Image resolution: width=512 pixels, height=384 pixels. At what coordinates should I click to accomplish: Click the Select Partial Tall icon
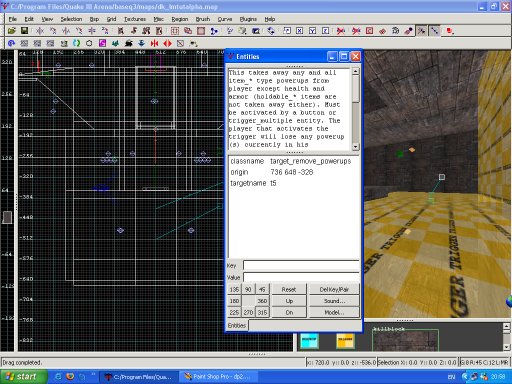point(146,31)
